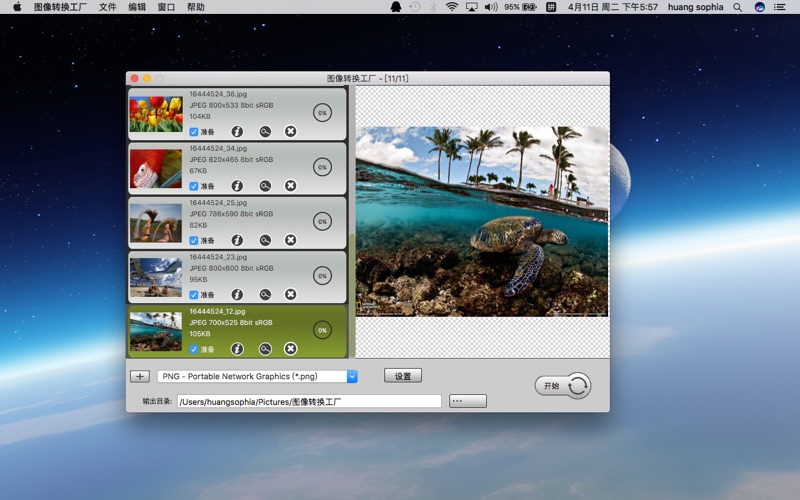800x500 pixels.
Task: Click the output directory path field
Action: [x=308, y=401]
